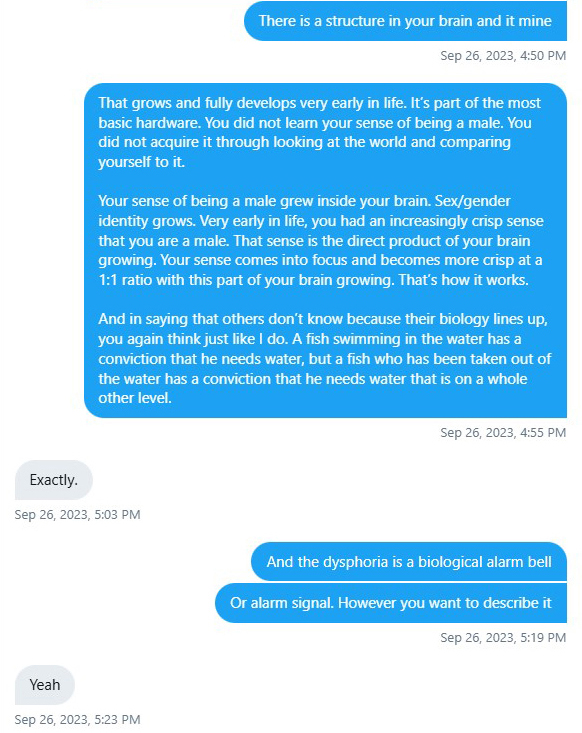Click the 5:03 PM timestamp under Exactly

(78, 515)
